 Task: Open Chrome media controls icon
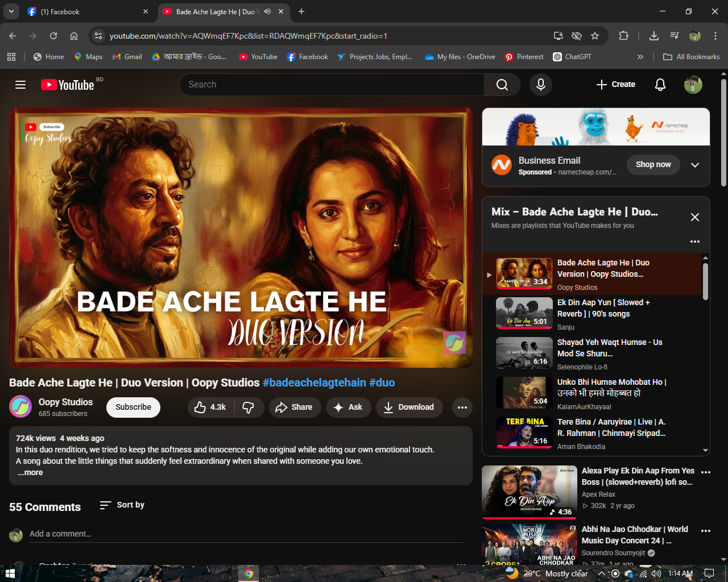tap(675, 36)
